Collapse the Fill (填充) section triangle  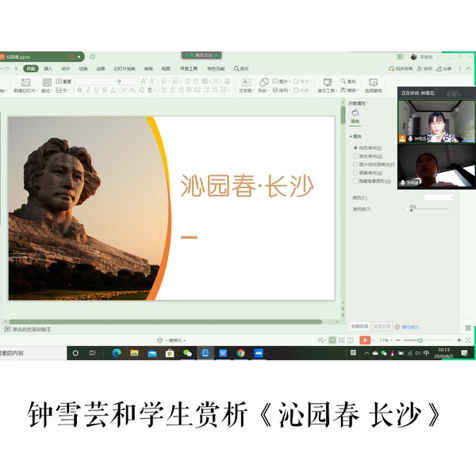coord(350,136)
